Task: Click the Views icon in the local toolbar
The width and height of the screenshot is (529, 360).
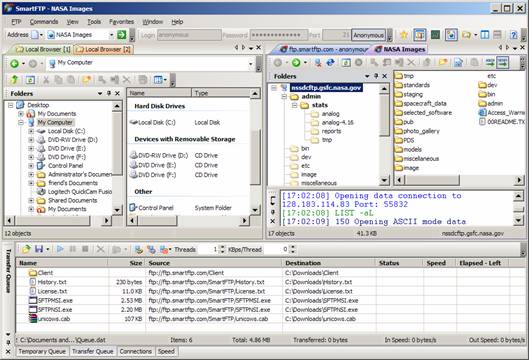Action: point(158,80)
